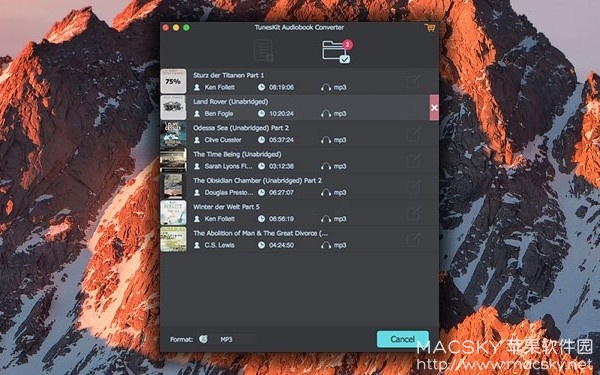This screenshot has height=375, width=600.
Task: Select The Obsidian Chamber cover thumbnail
Action: click(173, 186)
